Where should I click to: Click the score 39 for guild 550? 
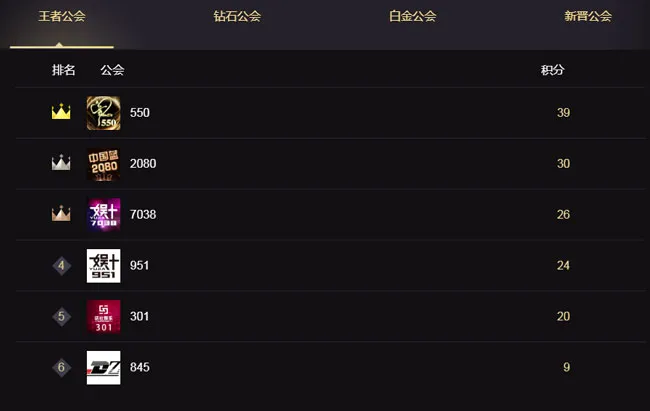pyautogui.click(x=563, y=113)
